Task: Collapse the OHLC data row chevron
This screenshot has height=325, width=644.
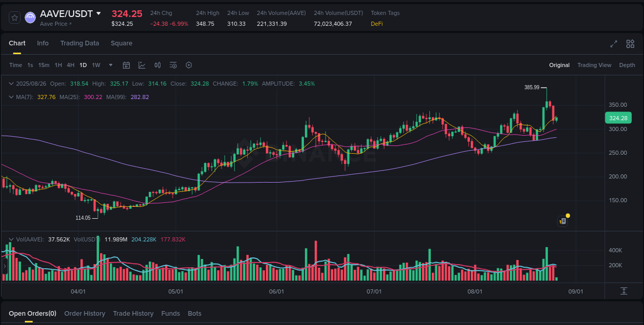Action: pos(11,83)
